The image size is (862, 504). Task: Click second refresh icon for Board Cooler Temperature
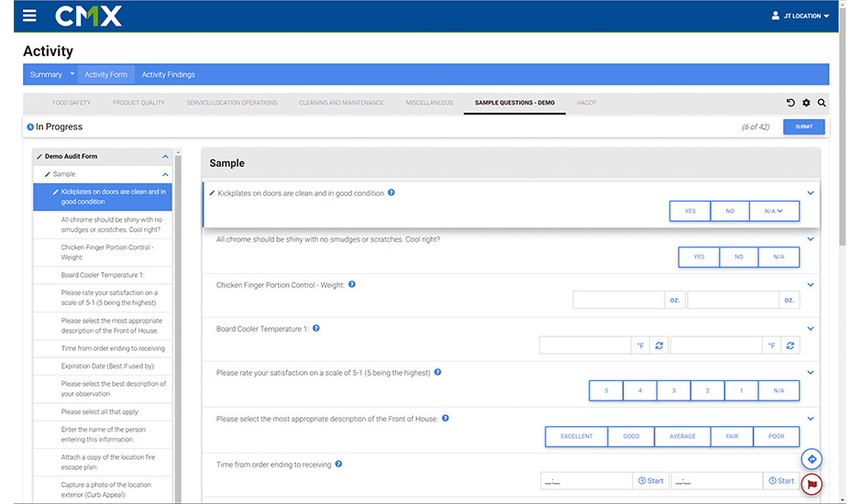click(790, 345)
